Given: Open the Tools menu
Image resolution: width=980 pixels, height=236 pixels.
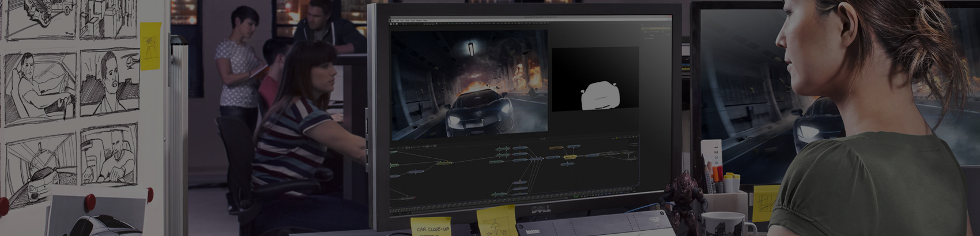Looking at the screenshot, I should [407, 21].
